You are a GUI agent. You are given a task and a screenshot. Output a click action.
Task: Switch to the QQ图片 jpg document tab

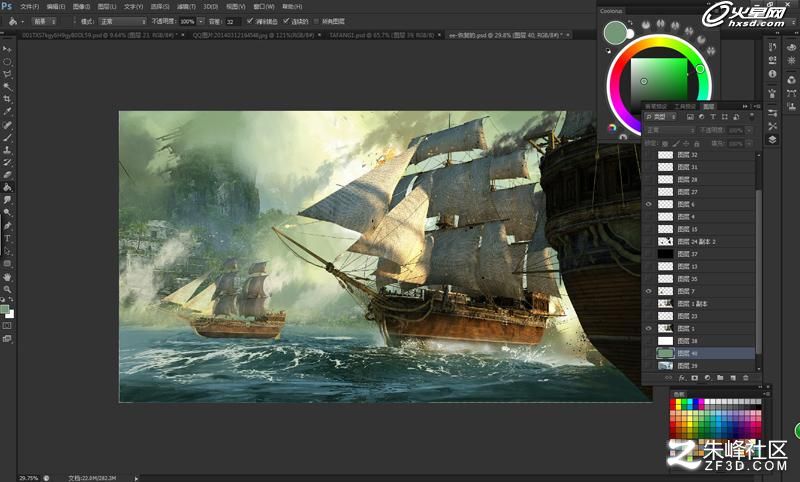[x=254, y=35]
